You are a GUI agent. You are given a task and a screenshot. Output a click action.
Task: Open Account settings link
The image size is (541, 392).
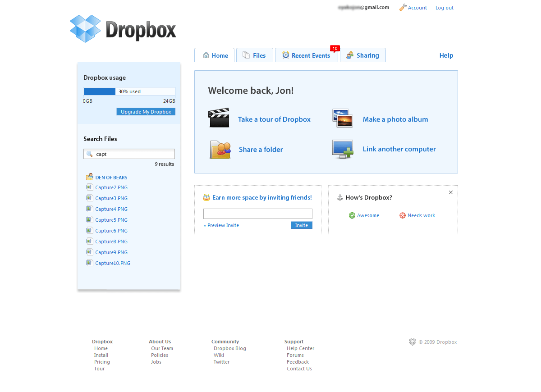click(417, 8)
